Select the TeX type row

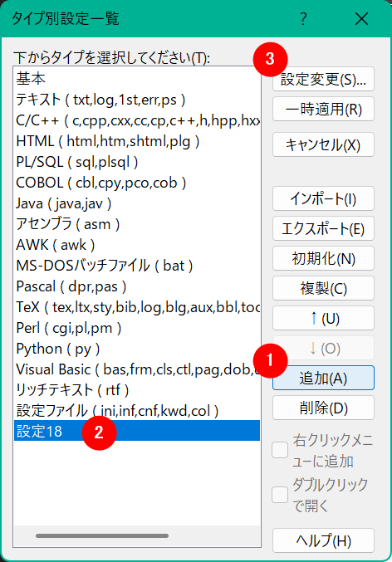[137, 307]
